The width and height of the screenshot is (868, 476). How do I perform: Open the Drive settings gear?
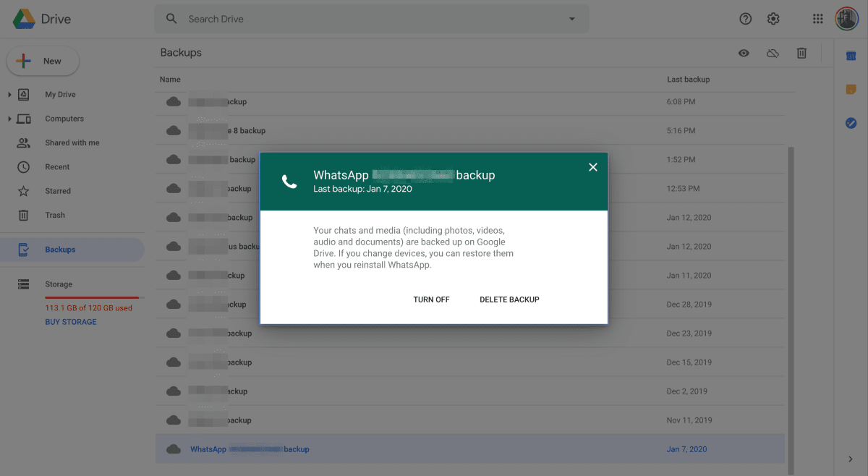click(x=773, y=18)
